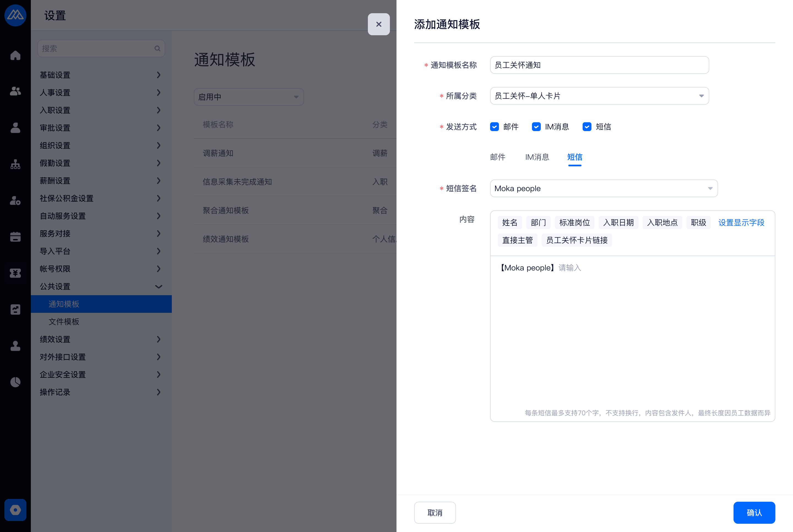Expand 帐号权限 menu

click(x=101, y=269)
